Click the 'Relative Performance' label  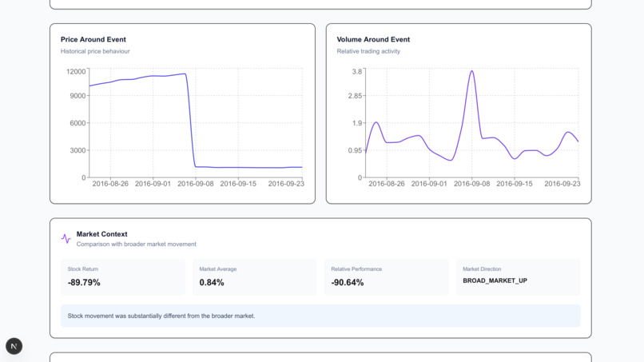[356, 269]
